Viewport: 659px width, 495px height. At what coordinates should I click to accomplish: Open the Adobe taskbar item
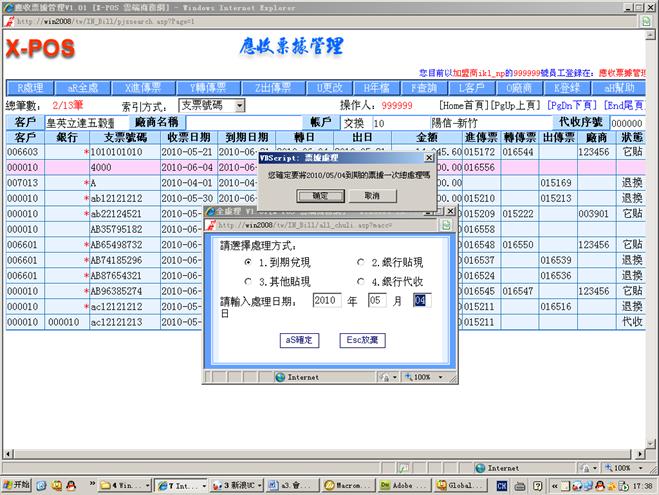pyautogui.click(x=400, y=485)
